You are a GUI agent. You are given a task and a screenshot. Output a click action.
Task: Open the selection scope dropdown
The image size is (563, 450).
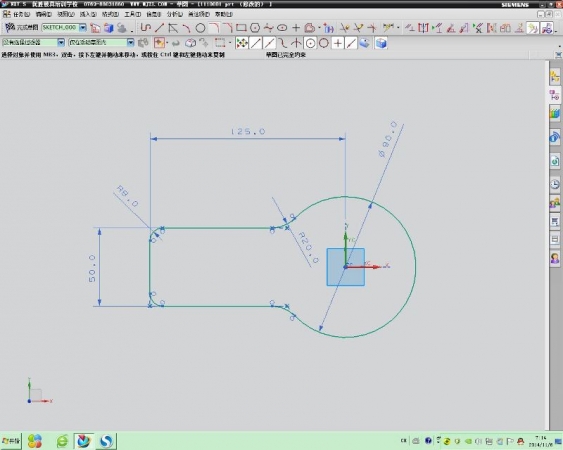130,42
